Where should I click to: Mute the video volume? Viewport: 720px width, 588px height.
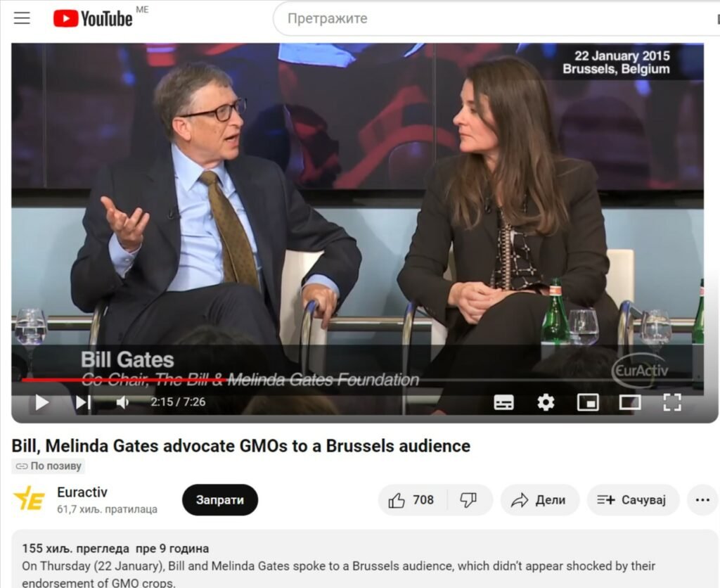pyautogui.click(x=122, y=402)
